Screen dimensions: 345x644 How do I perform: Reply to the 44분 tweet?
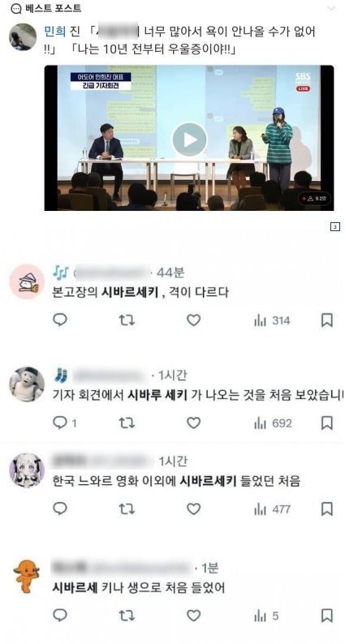60,320
